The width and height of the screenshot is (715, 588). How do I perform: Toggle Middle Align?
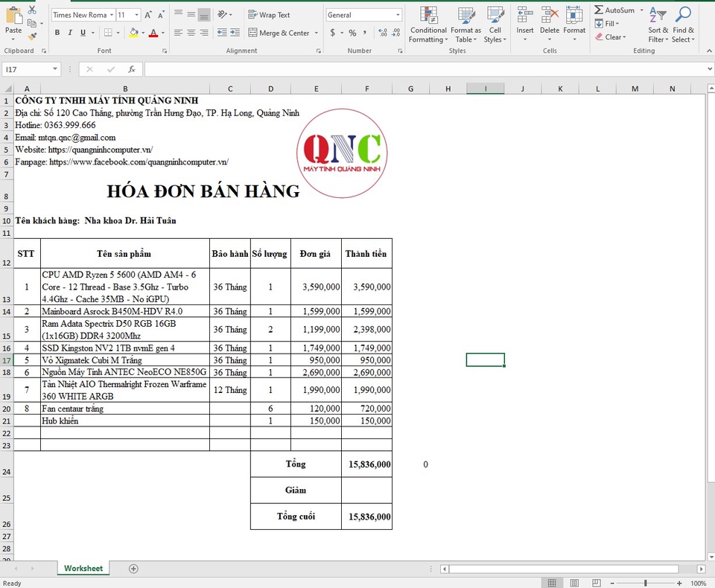[x=191, y=15]
